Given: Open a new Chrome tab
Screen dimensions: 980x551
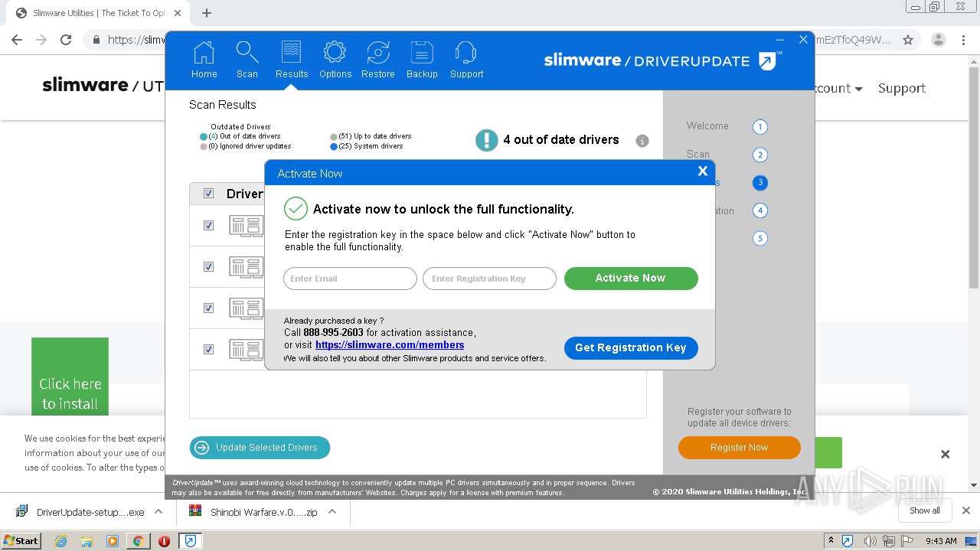Looking at the screenshot, I should pyautogui.click(x=207, y=13).
